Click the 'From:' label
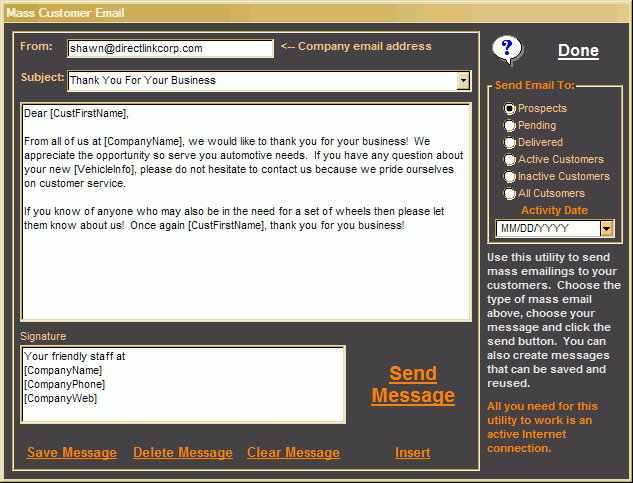The height and width of the screenshot is (483, 633). coord(36,46)
